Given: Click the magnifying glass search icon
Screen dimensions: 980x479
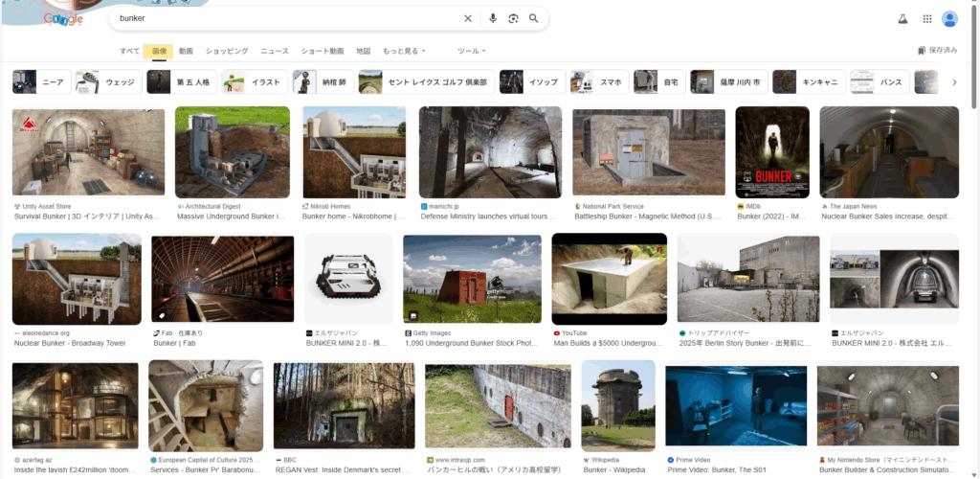Looking at the screenshot, I should [534, 18].
